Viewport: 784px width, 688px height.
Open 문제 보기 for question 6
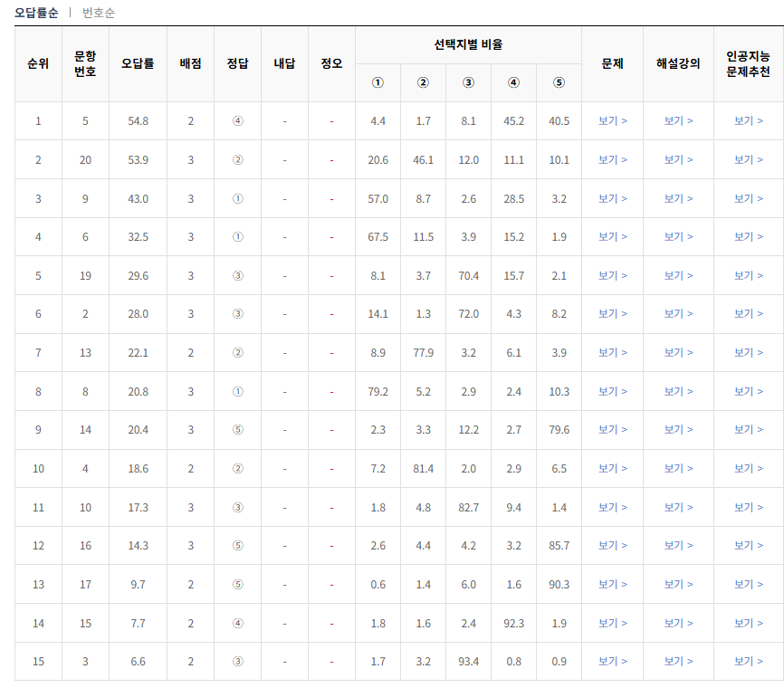pos(613,236)
